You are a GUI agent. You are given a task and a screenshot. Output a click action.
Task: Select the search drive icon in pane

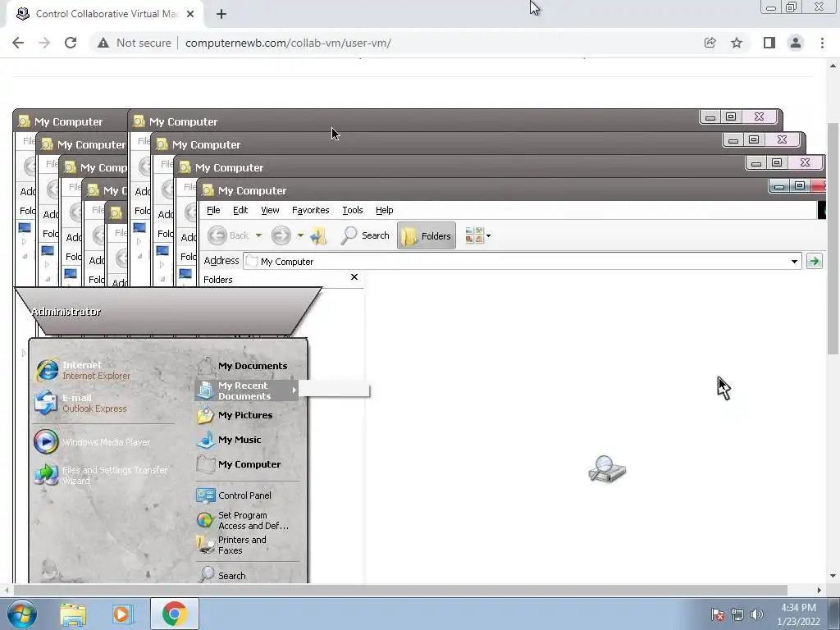(607, 469)
